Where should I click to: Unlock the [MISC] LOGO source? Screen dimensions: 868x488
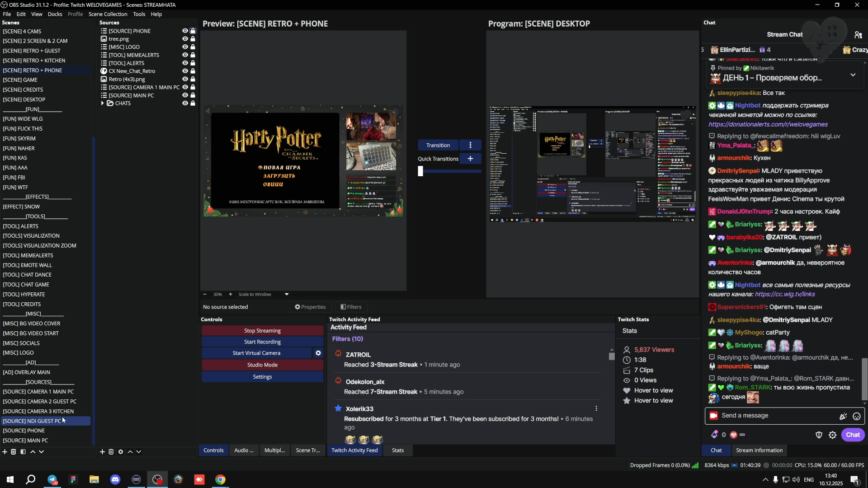[193, 47]
